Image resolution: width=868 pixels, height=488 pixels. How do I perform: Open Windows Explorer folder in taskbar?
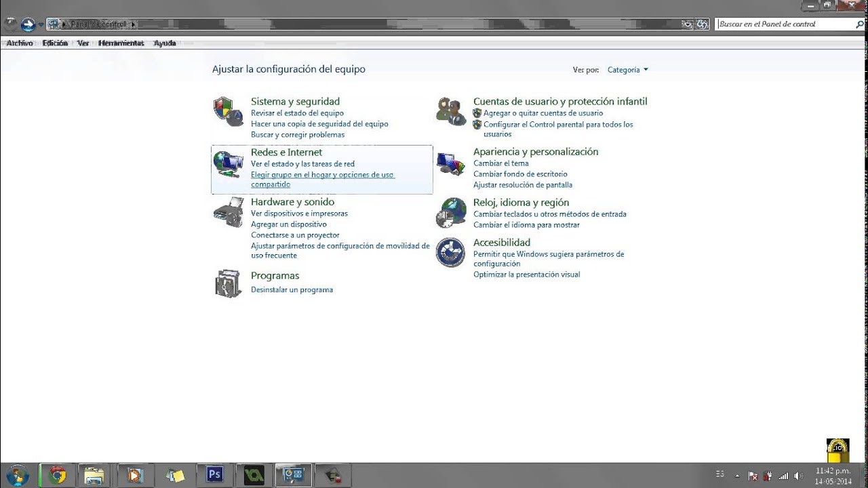[94, 475]
